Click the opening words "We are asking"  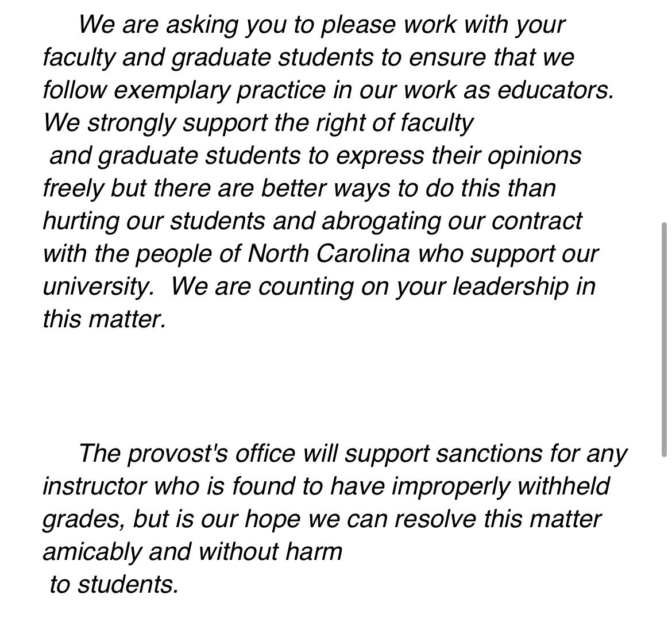coord(158,25)
